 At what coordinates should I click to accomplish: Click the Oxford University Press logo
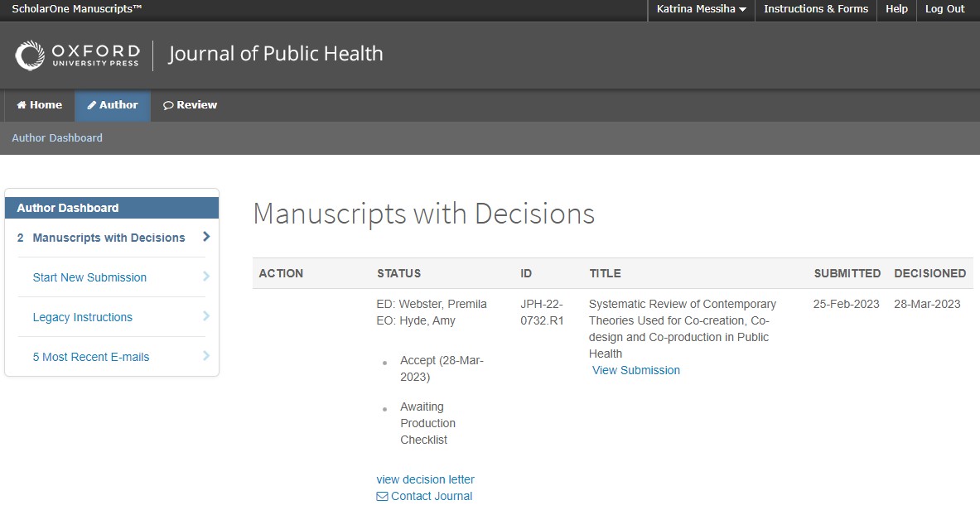[77, 55]
